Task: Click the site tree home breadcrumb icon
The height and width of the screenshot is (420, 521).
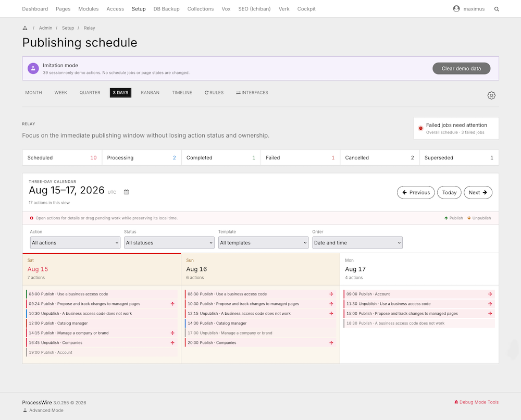Action: 25,28
